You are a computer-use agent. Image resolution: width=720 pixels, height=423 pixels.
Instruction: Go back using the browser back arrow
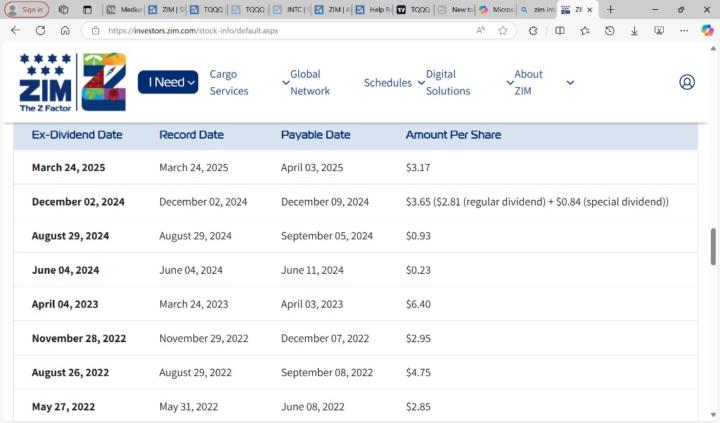click(15, 30)
